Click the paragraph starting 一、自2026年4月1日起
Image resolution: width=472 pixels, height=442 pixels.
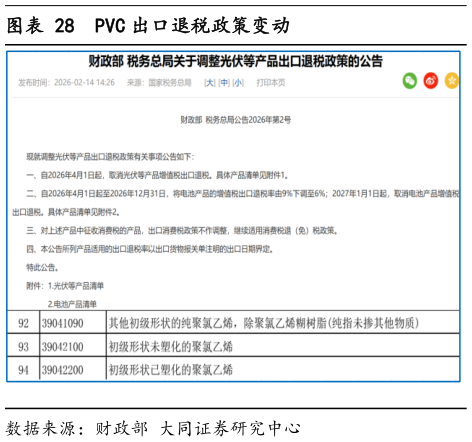coord(158,175)
